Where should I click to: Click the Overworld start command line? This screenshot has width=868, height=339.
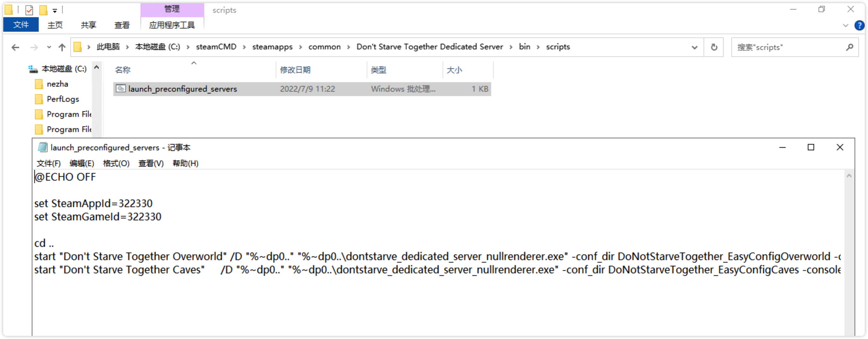437,257
